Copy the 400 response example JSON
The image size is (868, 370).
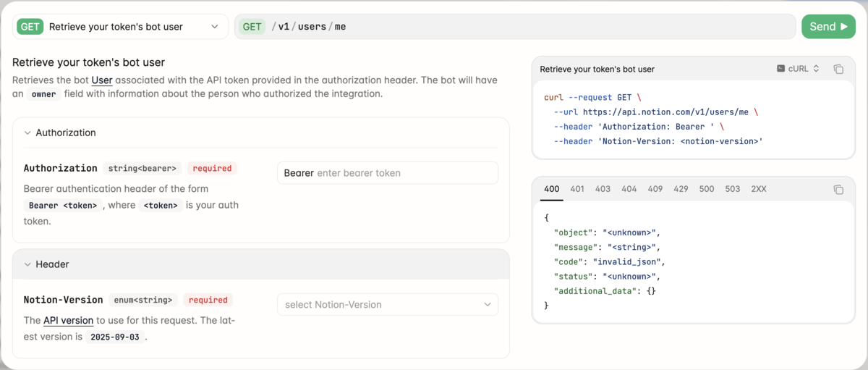[838, 190]
